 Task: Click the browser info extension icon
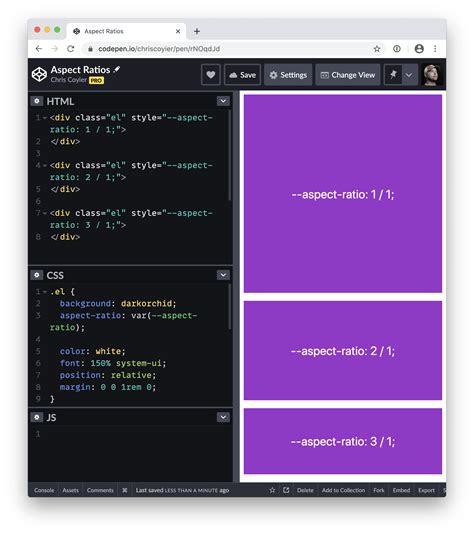(397, 49)
